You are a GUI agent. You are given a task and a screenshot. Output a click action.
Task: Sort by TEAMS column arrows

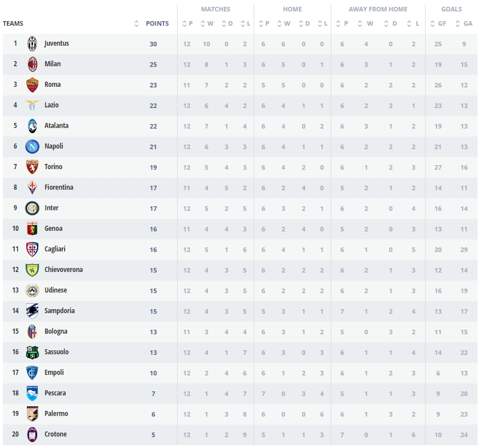[x=137, y=23]
